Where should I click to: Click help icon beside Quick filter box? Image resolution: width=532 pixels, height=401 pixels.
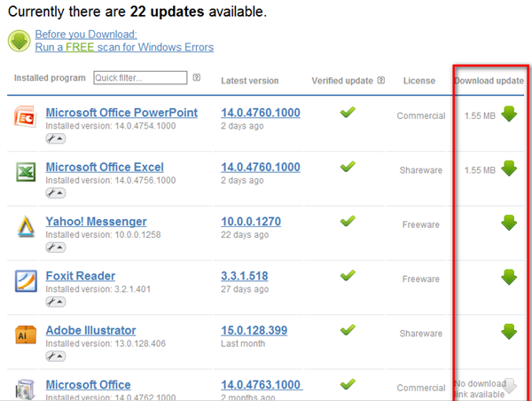197,78
